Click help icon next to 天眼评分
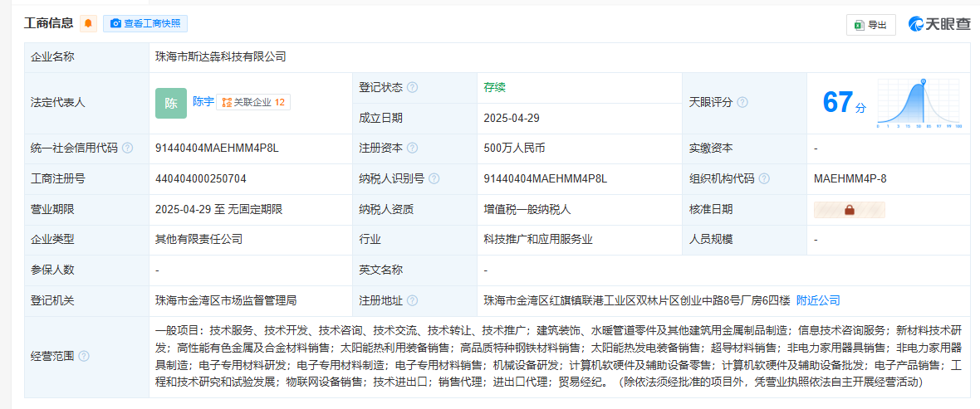 (742, 102)
